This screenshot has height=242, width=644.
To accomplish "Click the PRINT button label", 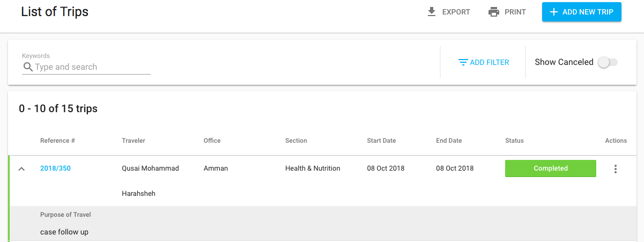I will pyautogui.click(x=515, y=12).
